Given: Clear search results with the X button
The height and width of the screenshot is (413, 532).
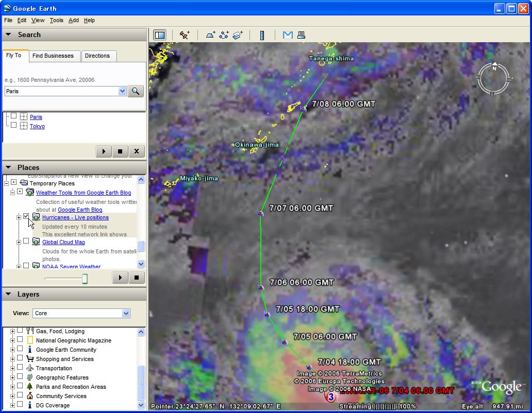Looking at the screenshot, I should pos(137,151).
